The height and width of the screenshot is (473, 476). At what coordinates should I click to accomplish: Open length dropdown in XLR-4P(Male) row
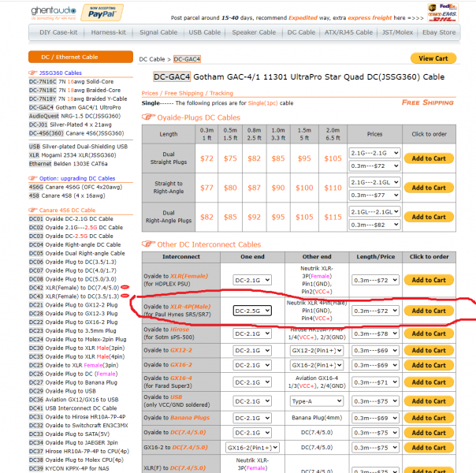tap(375, 311)
